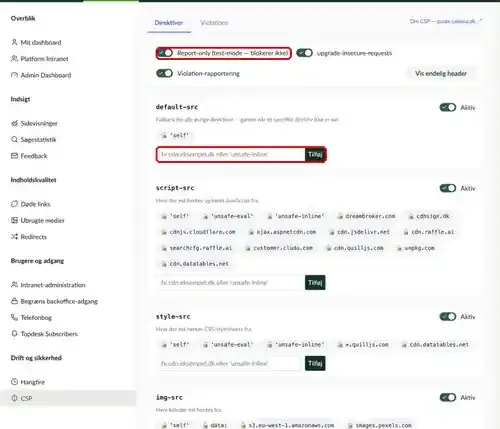Remove 'unsafe-eval' from script-src

coord(206,216)
